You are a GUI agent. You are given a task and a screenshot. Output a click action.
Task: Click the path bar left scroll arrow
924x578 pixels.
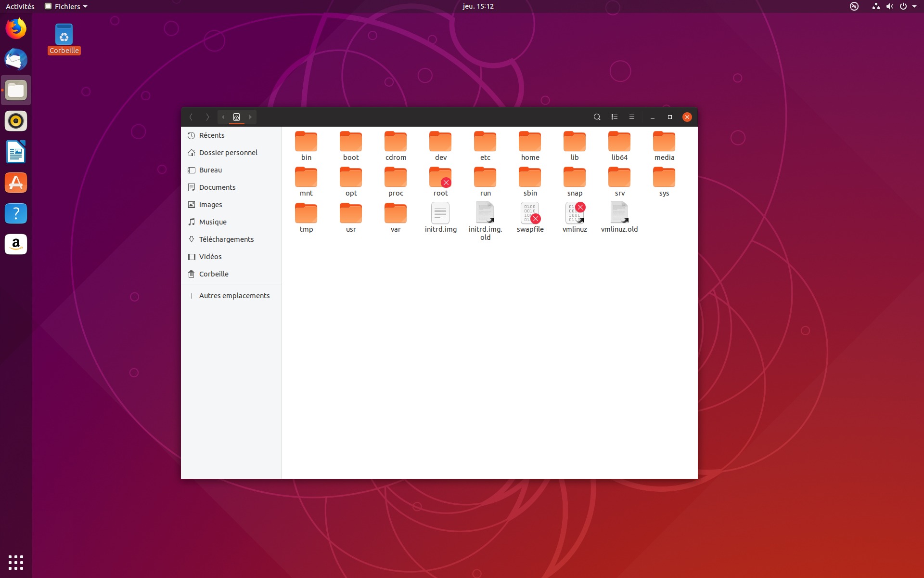click(223, 117)
